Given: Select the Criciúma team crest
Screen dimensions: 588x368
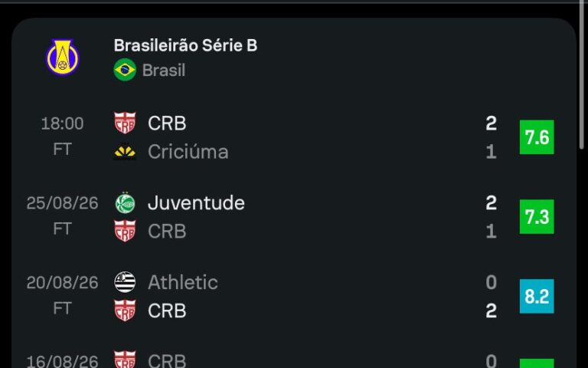Looking at the screenshot, I should click(125, 152).
